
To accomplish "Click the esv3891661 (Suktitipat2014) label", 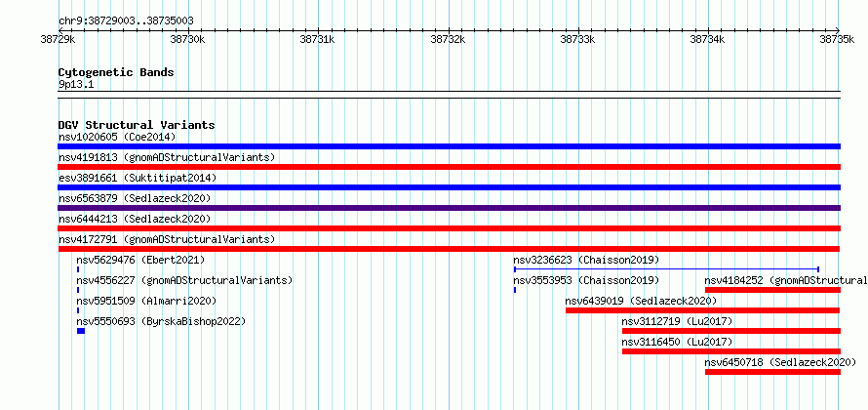I will (138, 178).
